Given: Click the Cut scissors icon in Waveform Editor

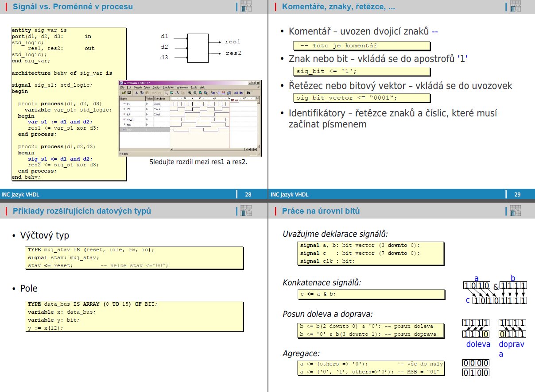Looking at the screenshot, I should pos(136,92).
